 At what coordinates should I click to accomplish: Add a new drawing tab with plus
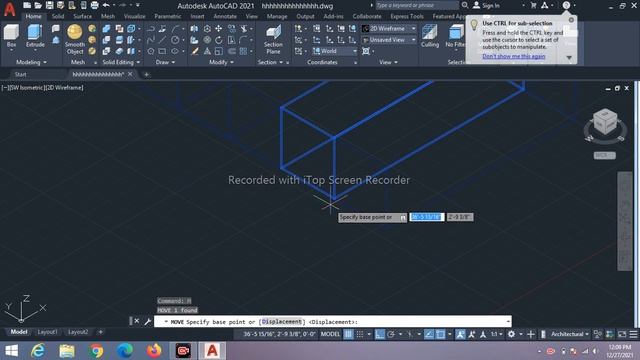click(x=146, y=74)
